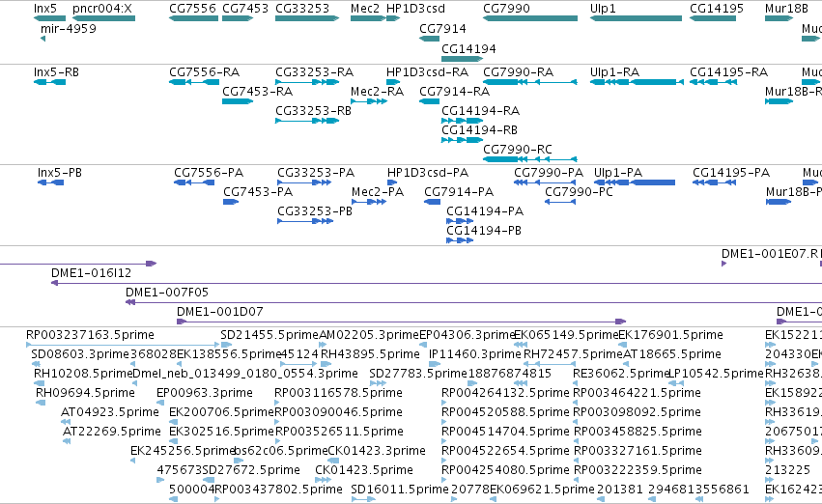
Task: Click the Ulp1-PA protein glyph
Action: tap(635, 182)
